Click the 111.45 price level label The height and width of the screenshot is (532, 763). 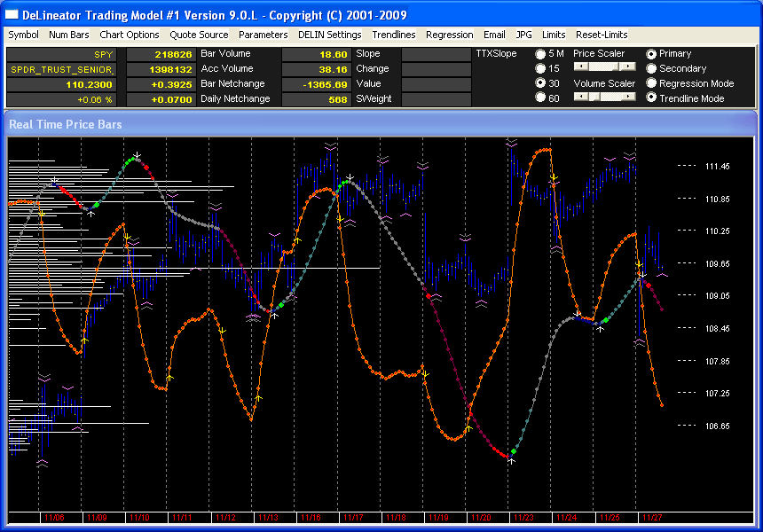click(x=717, y=167)
